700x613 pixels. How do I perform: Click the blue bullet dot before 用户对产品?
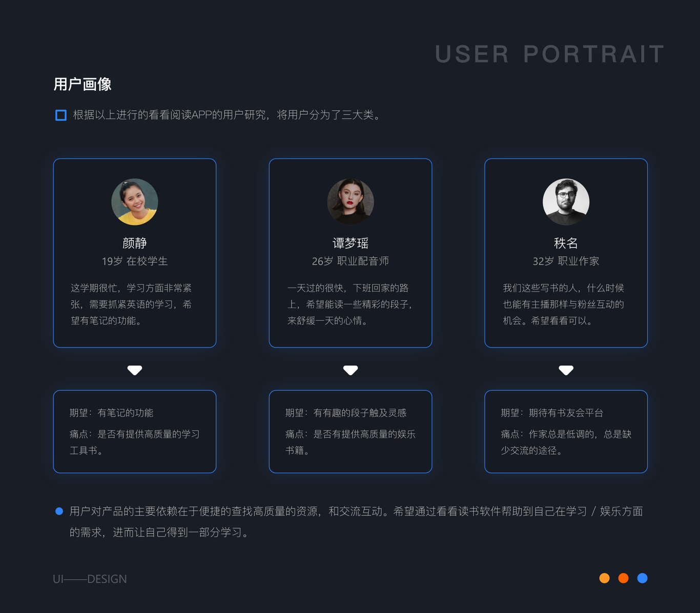[59, 511]
